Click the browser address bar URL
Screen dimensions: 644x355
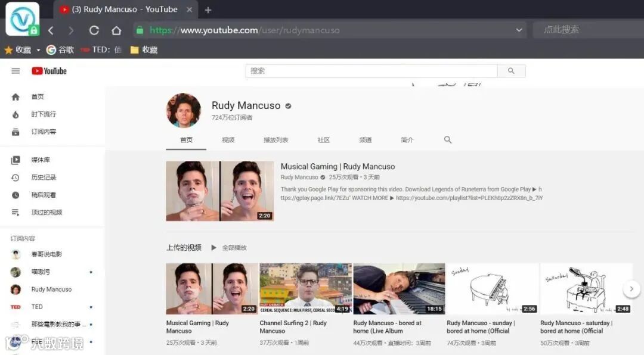coord(244,30)
